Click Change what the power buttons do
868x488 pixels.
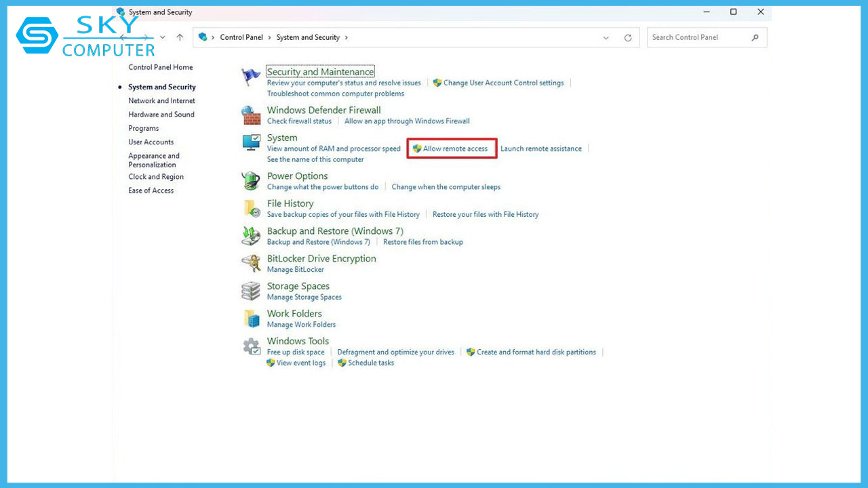tap(323, 186)
